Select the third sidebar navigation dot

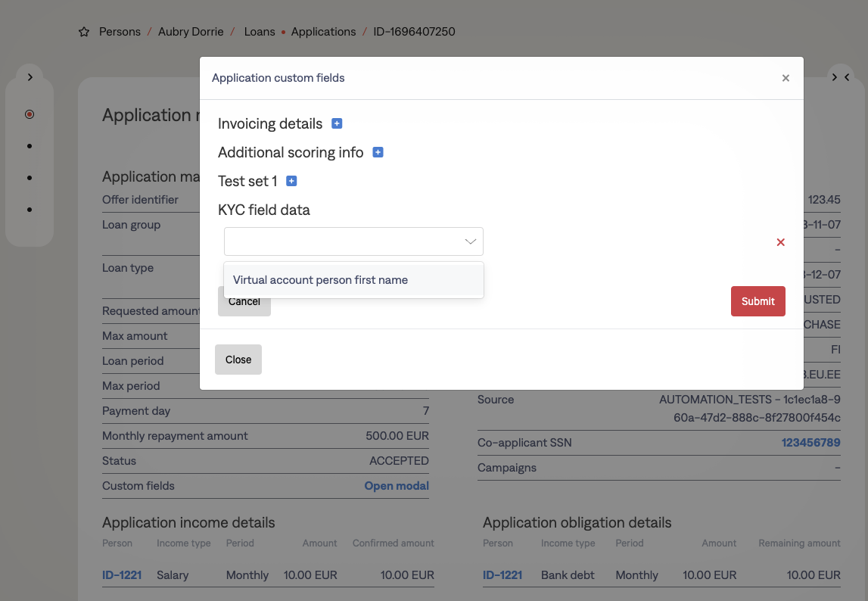[30, 178]
